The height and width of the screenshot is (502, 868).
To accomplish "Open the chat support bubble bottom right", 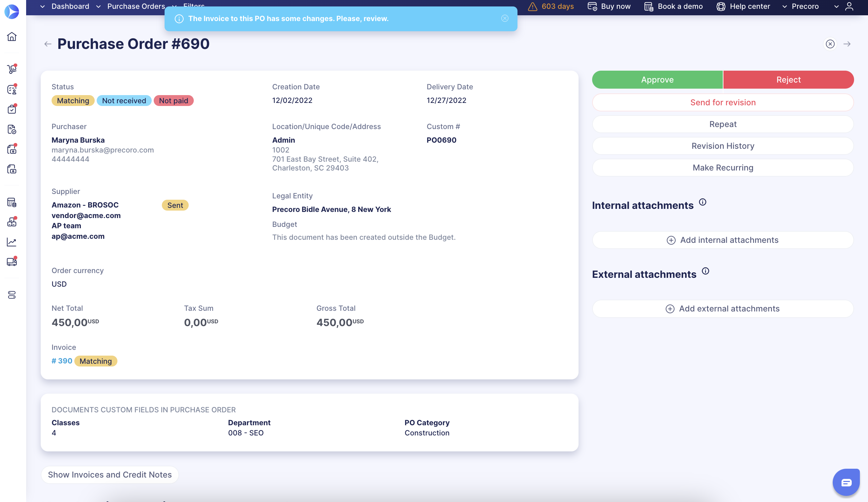I will (847, 482).
